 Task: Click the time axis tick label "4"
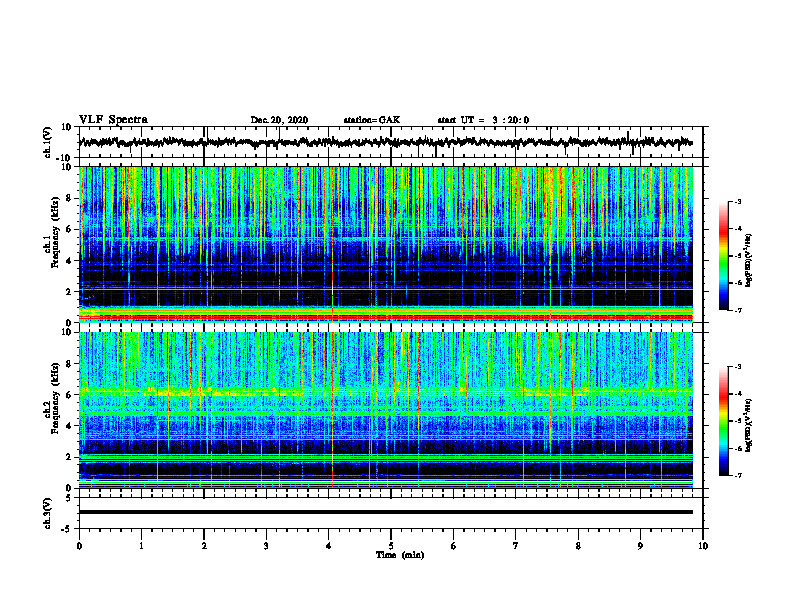tap(329, 546)
